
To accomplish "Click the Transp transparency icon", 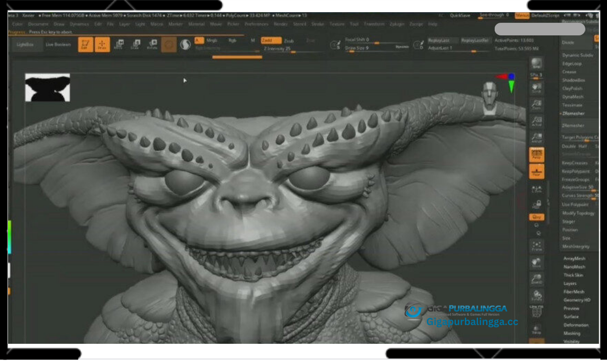I will coord(537,330).
